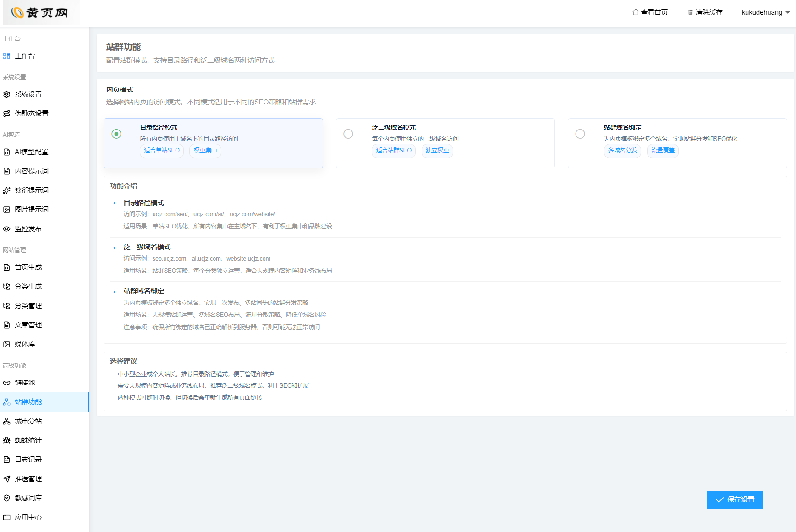Click the 系统设置 gear icon
The width and height of the screenshot is (796, 532).
pyautogui.click(x=6, y=94)
